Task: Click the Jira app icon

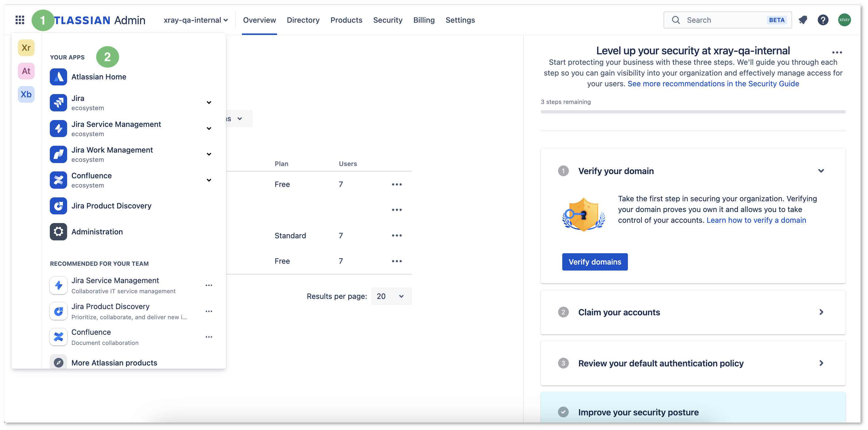Action: [x=58, y=102]
